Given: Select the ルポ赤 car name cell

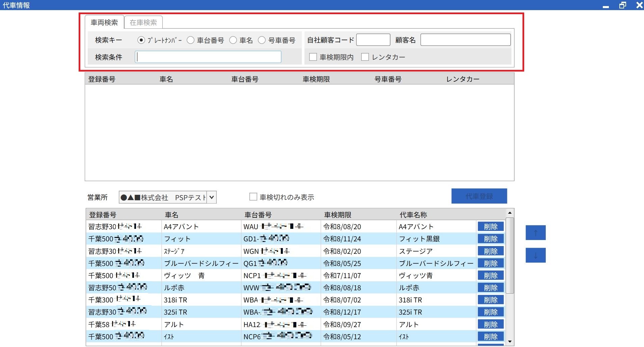Looking at the screenshot, I should (x=201, y=288).
